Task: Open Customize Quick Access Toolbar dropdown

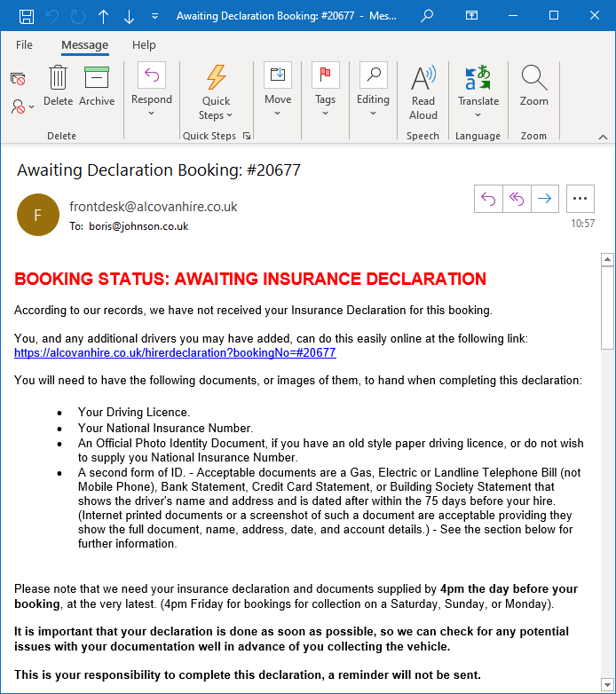Action: coord(154,16)
